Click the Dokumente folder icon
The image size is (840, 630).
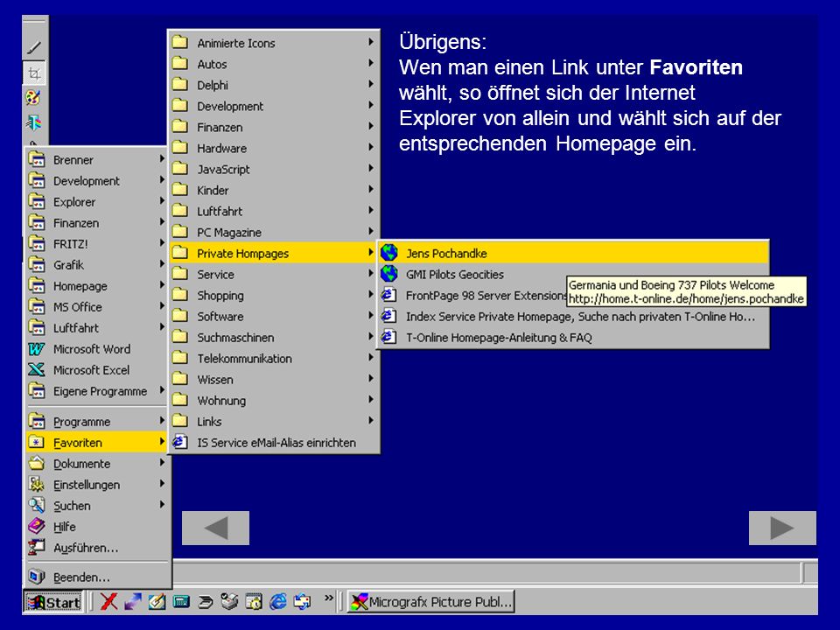click(x=36, y=464)
